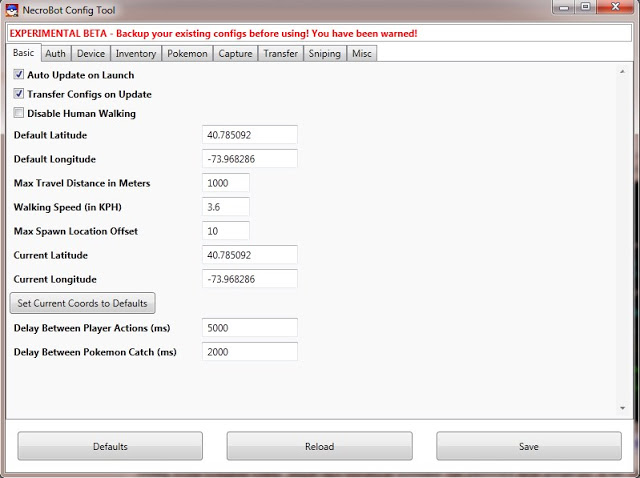Uncheck Transfer Configs on Update
Viewport: 640px width, 478px height.
18,93
